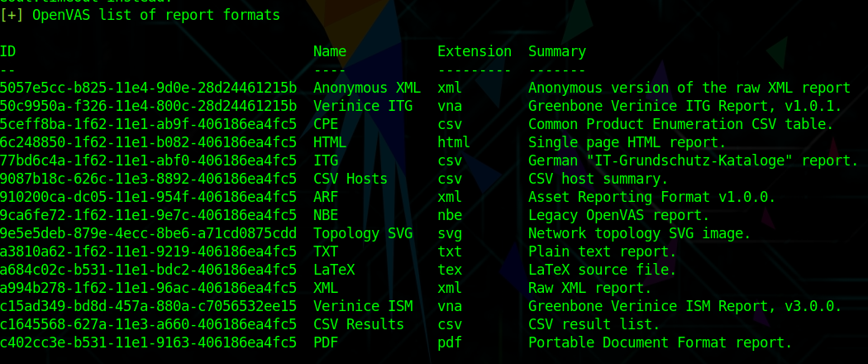Click the HTML format name
The width and height of the screenshot is (868, 364).
tap(330, 142)
